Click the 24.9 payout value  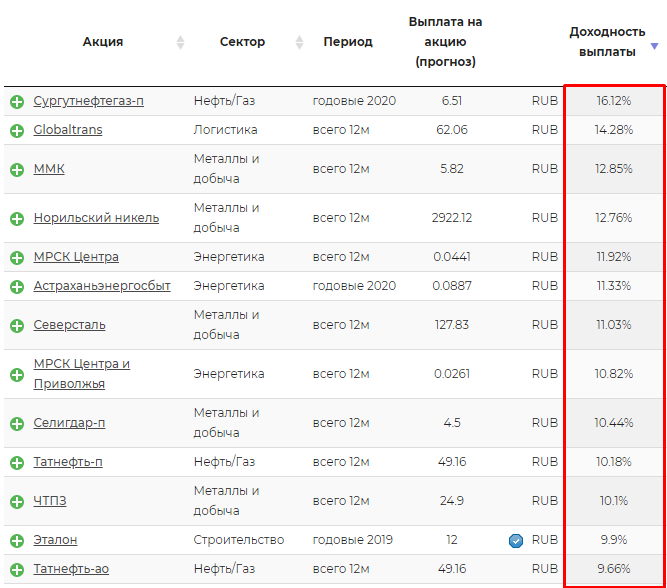pos(452,501)
